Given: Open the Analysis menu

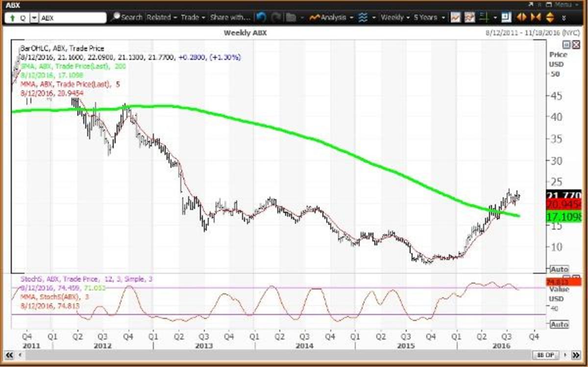Looking at the screenshot, I should coord(332,17).
